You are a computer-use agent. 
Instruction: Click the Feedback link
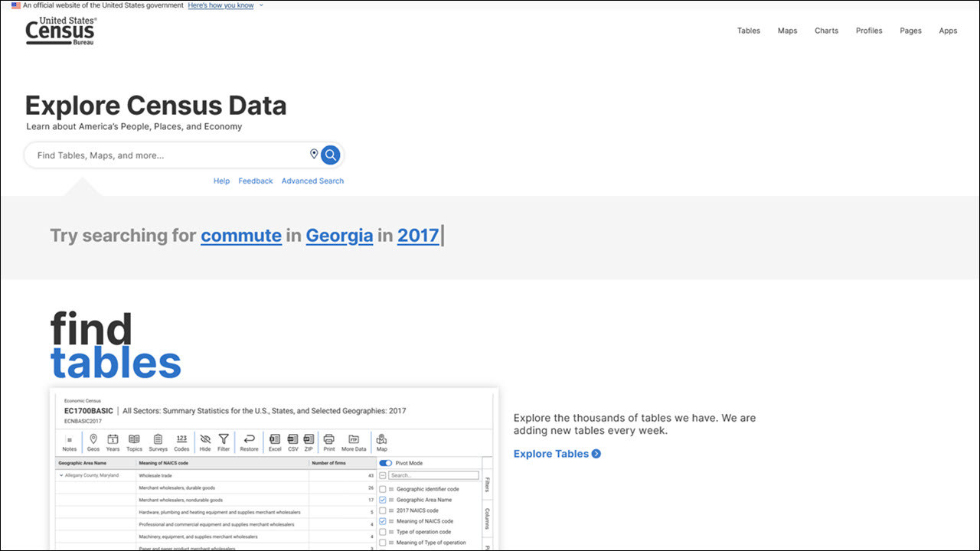pos(256,181)
